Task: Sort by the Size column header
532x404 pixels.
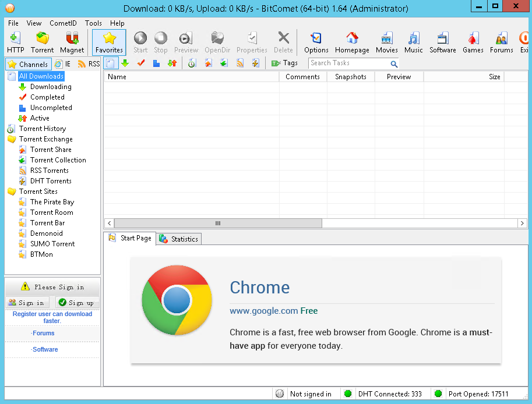Action: (464, 77)
